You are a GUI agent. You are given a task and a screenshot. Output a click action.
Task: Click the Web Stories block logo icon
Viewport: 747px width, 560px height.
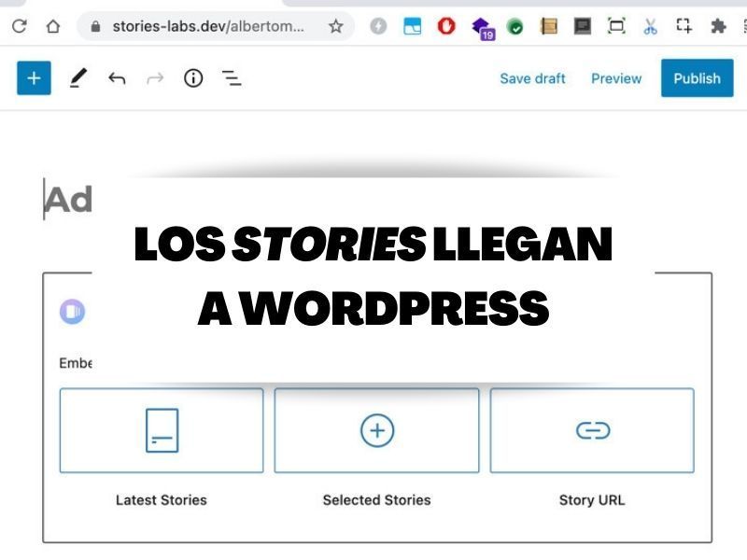click(72, 312)
